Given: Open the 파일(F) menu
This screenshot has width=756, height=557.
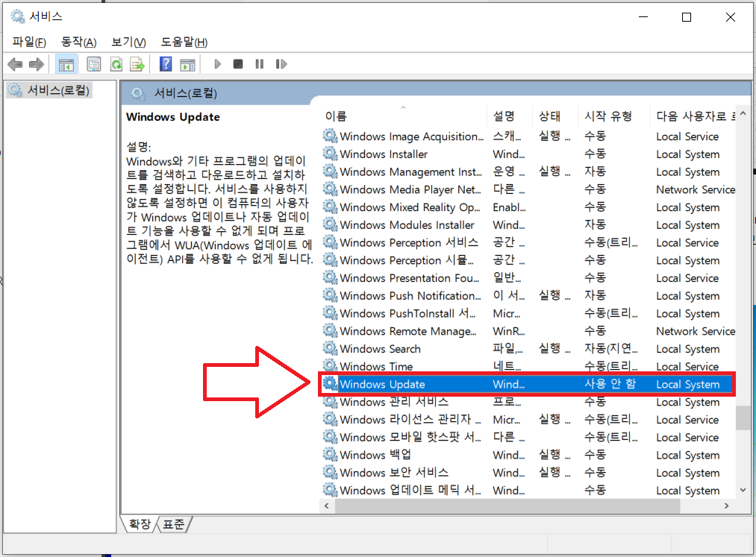Looking at the screenshot, I should point(29,42).
